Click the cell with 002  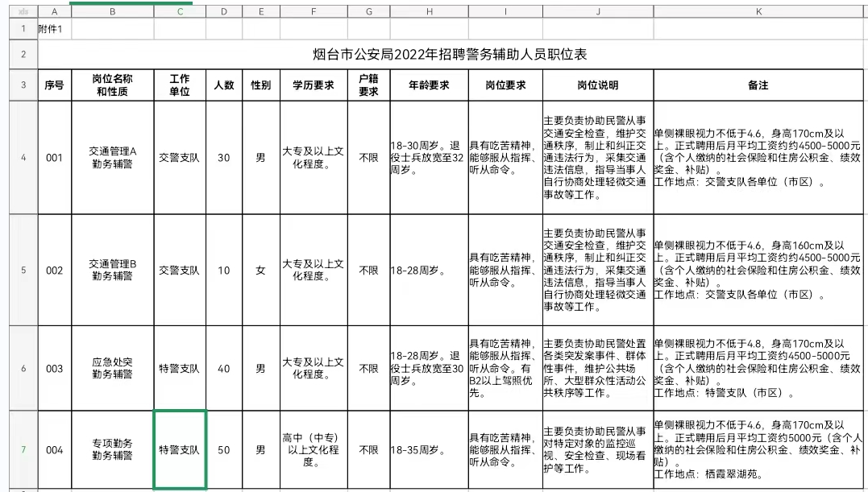coord(54,271)
